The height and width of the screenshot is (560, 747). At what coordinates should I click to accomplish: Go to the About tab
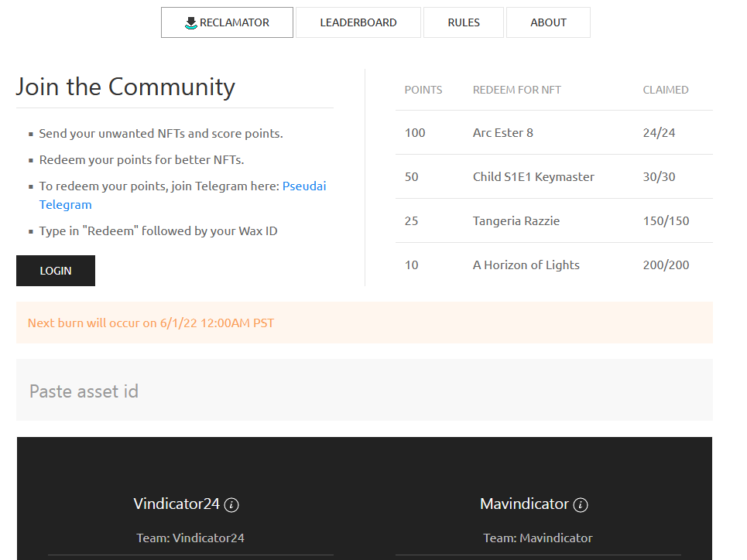click(x=548, y=22)
